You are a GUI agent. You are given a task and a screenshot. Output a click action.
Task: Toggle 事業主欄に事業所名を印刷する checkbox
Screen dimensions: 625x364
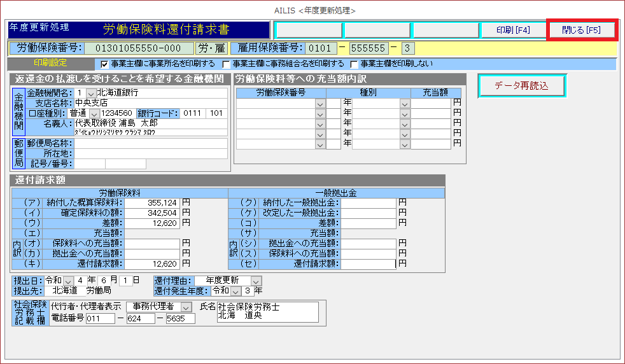point(105,64)
